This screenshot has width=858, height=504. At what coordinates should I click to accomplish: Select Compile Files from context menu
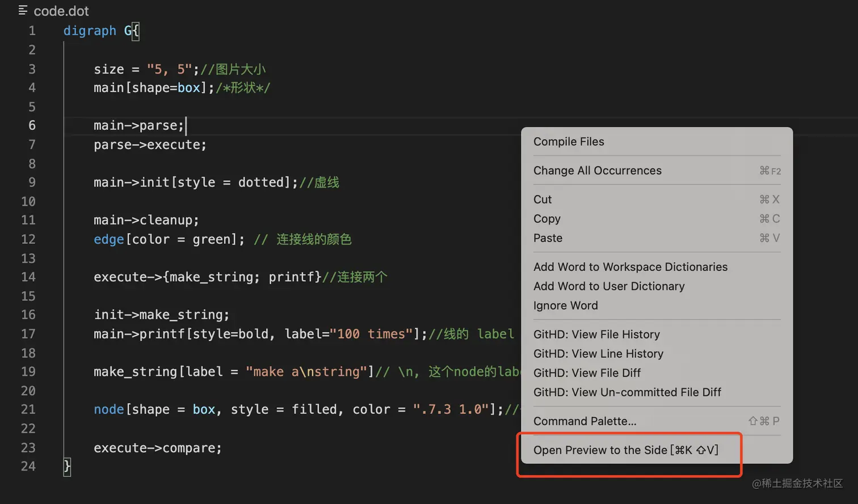(x=569, y=142)
